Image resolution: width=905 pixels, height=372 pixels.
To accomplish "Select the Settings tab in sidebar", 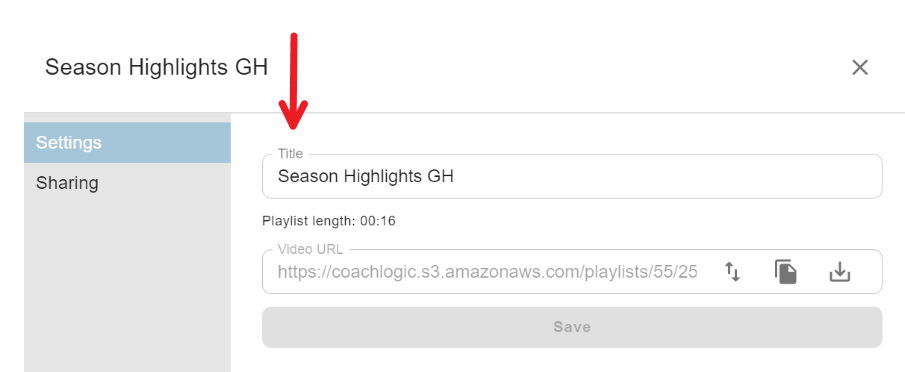I will 128,142.
